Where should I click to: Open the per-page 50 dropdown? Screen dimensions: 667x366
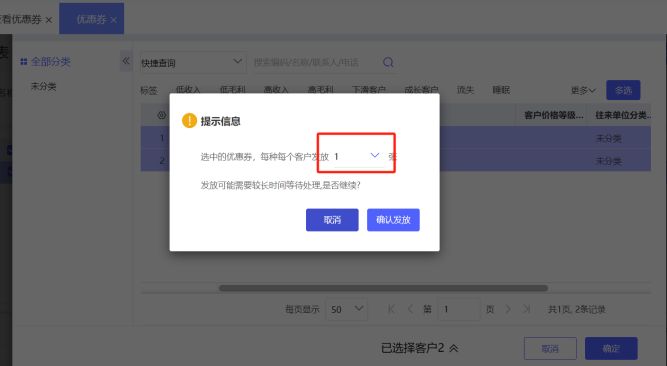[x=347, y=309]
